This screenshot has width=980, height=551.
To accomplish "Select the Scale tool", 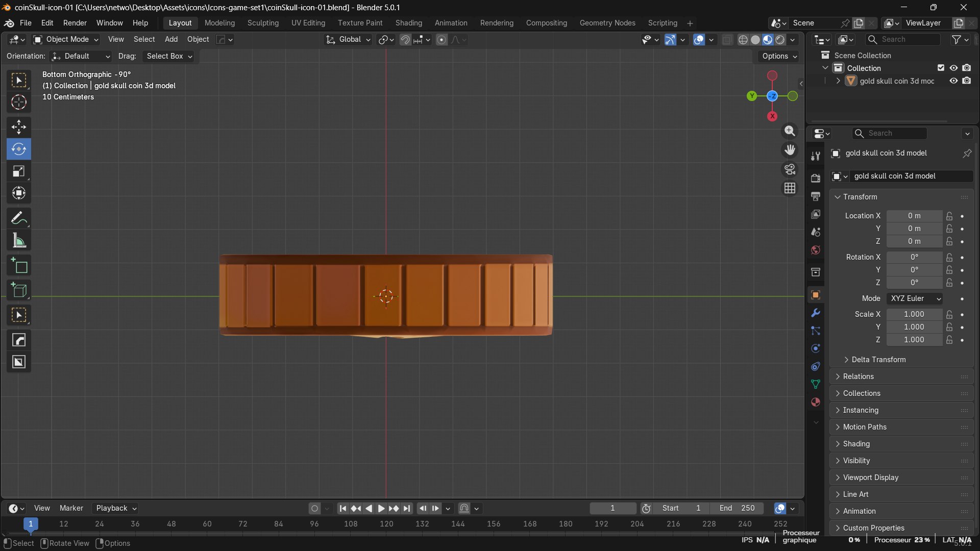I will (x=19, y=171).
